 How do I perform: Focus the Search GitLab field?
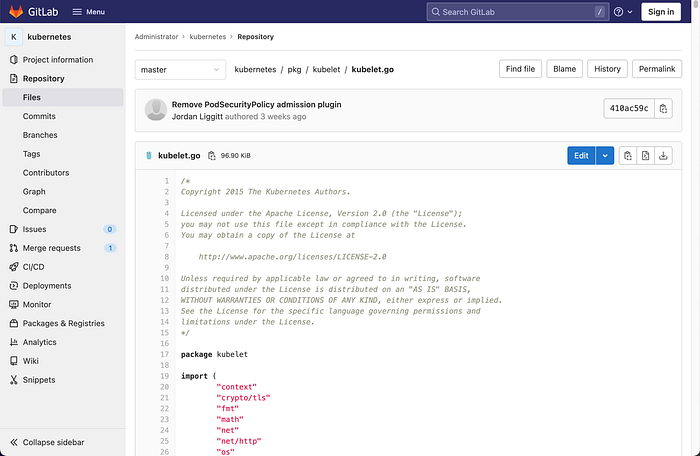coord(518,12)
